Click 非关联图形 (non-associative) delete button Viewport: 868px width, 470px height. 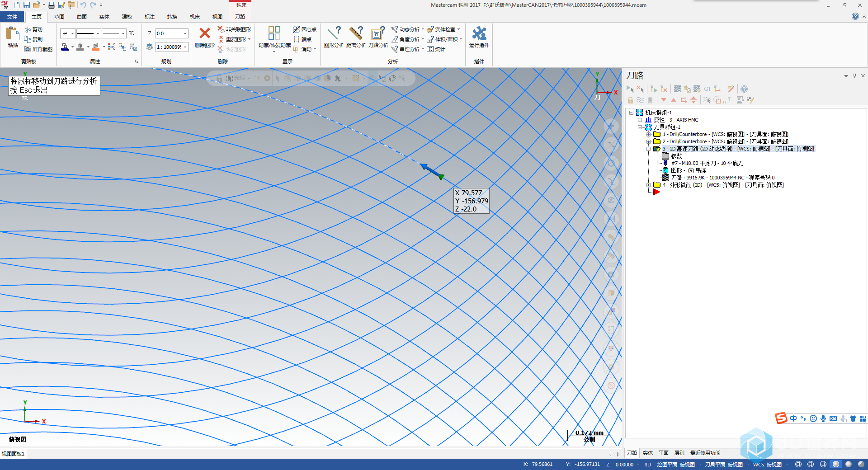234,29
